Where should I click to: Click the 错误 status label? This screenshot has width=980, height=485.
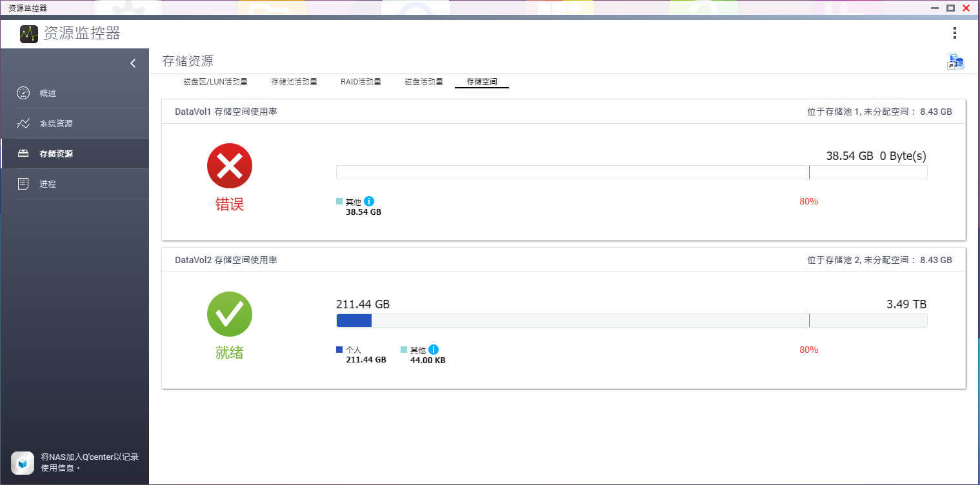pyautogui.click(x=230, y=204)
